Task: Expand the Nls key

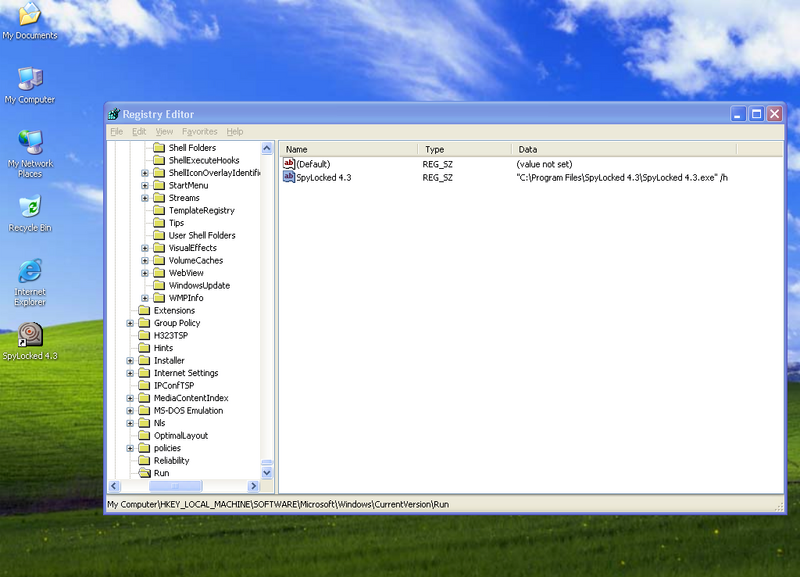Action: click(130, 423)
